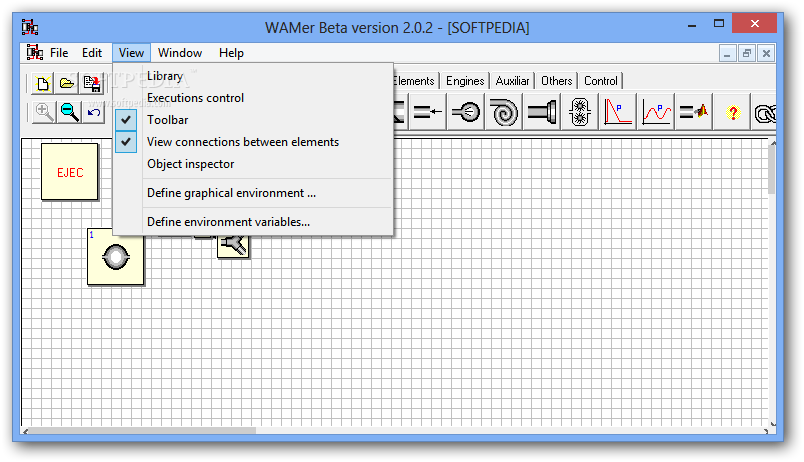Image resolution: width=804 pixels, height=462 pixels.
Task: Select the ring element block numbered 1
Action: click(115, 257)
